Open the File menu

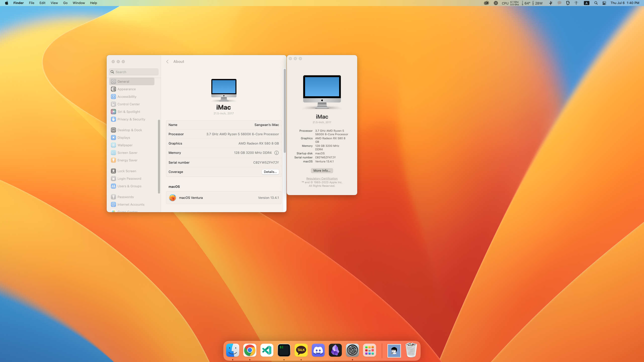coord(31,3)
